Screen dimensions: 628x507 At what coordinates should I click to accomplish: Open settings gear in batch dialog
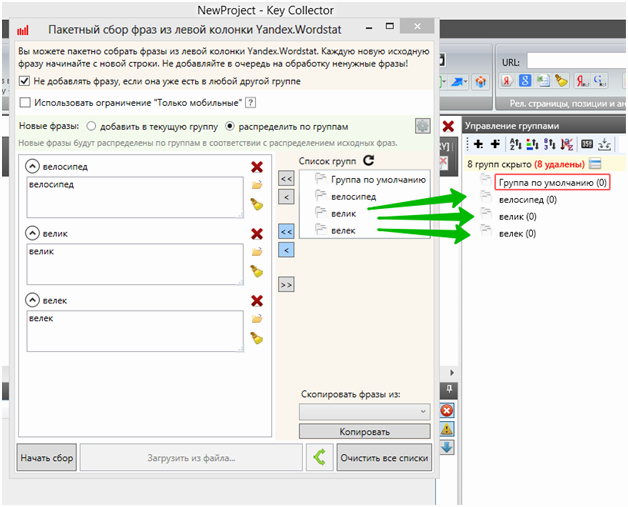tap(423, 126)
